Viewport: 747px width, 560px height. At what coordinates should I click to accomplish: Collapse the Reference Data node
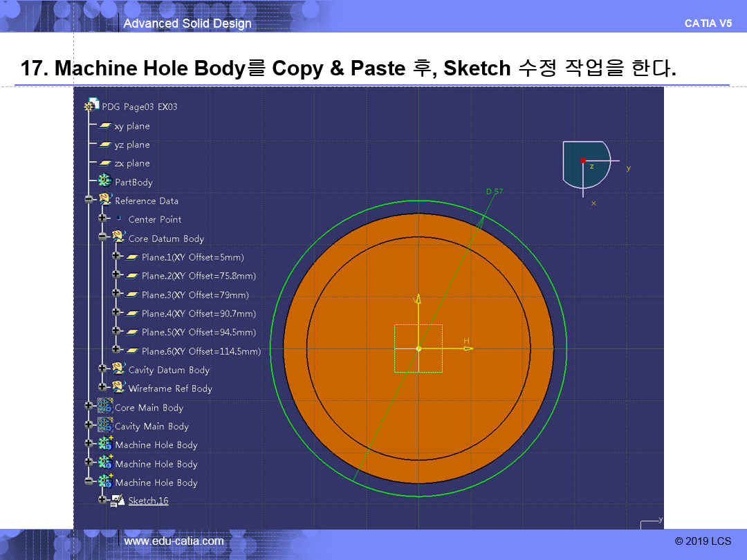click(89, 200)
